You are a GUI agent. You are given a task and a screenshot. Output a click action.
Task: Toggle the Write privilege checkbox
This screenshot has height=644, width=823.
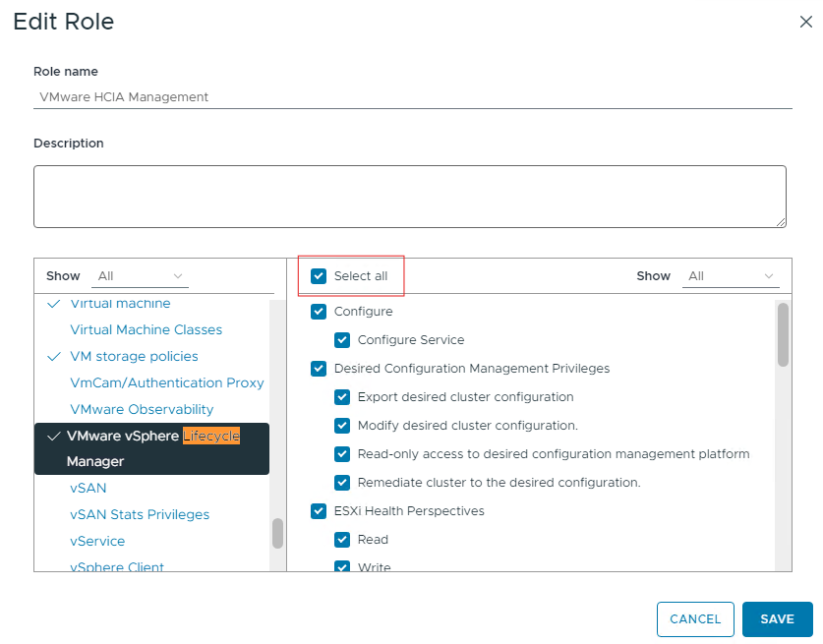(x=342, y=566)
